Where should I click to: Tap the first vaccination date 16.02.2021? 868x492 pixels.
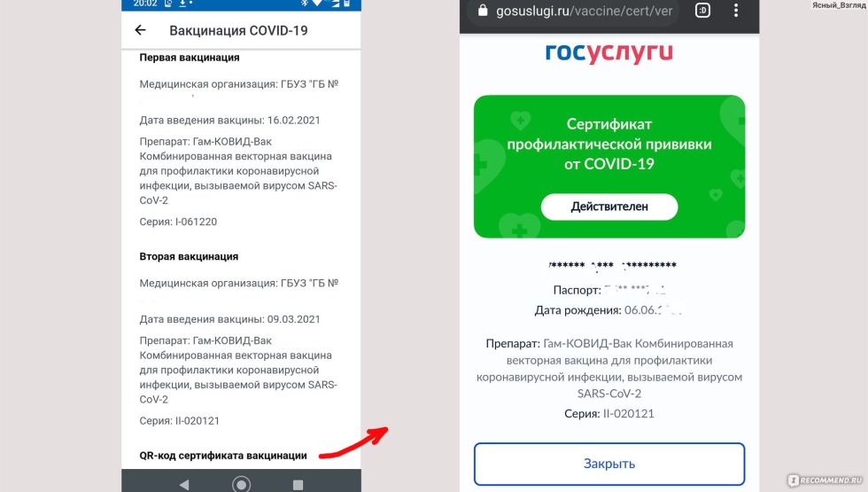pyautogui.click(x=293, y=121)
